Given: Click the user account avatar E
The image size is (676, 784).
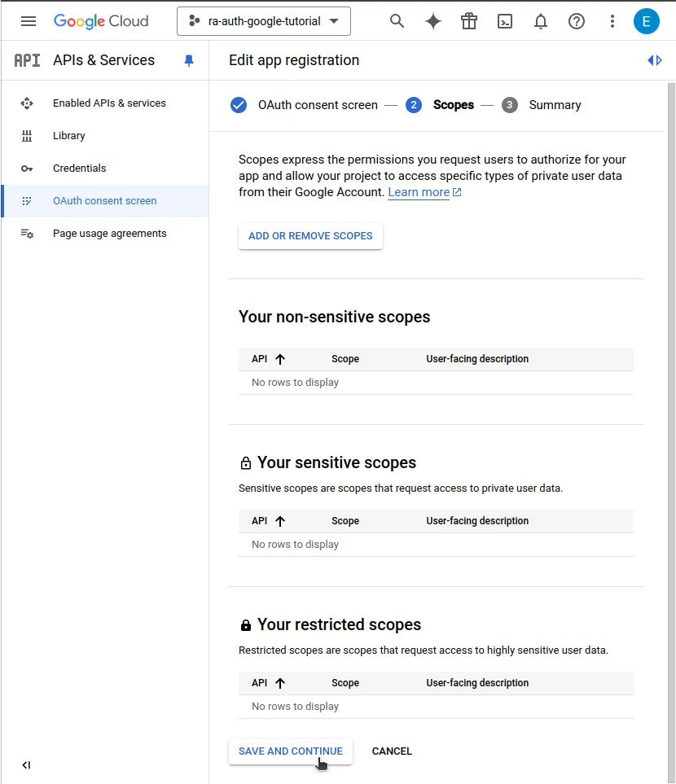Looking at the screenshot, I should tap(647, 21).
